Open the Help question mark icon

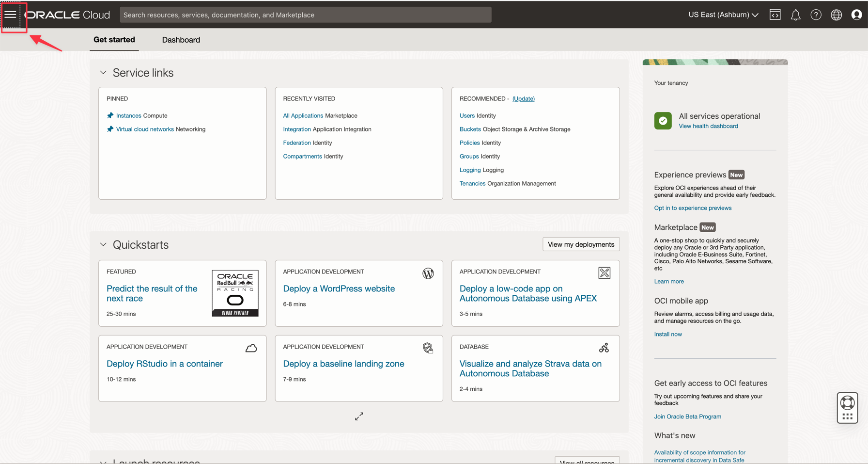[816, 15]
